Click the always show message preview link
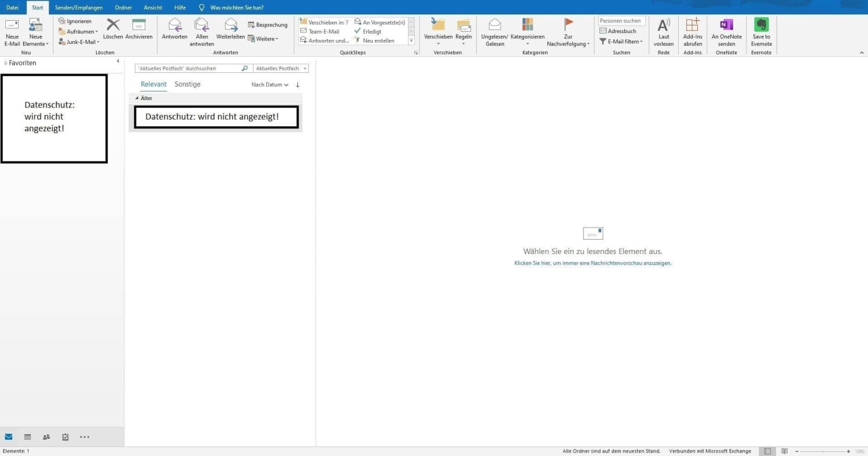868x456 pixels. point(593,263)
